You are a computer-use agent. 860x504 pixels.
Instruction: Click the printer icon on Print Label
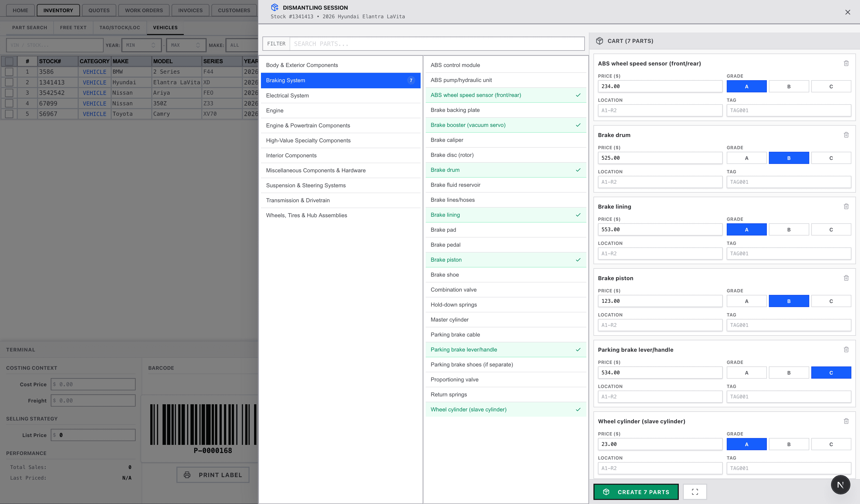pyautogui.click(x=187, y=475)
